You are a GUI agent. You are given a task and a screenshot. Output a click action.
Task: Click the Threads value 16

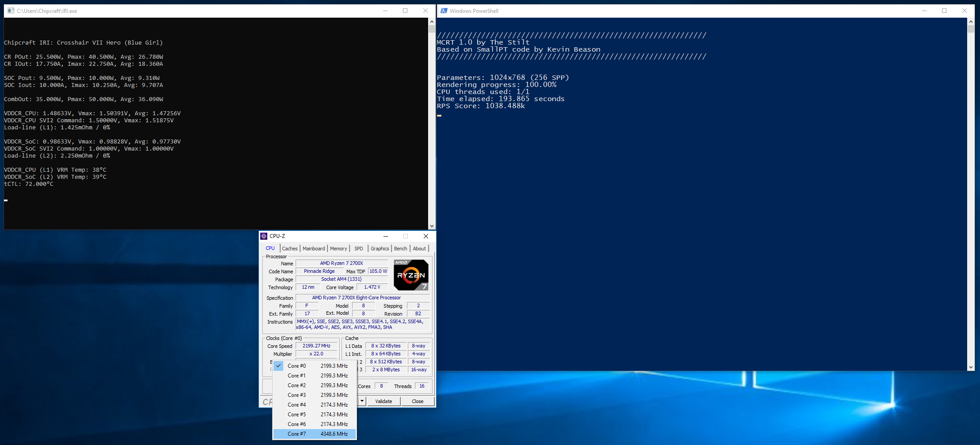tap(422, 386)
